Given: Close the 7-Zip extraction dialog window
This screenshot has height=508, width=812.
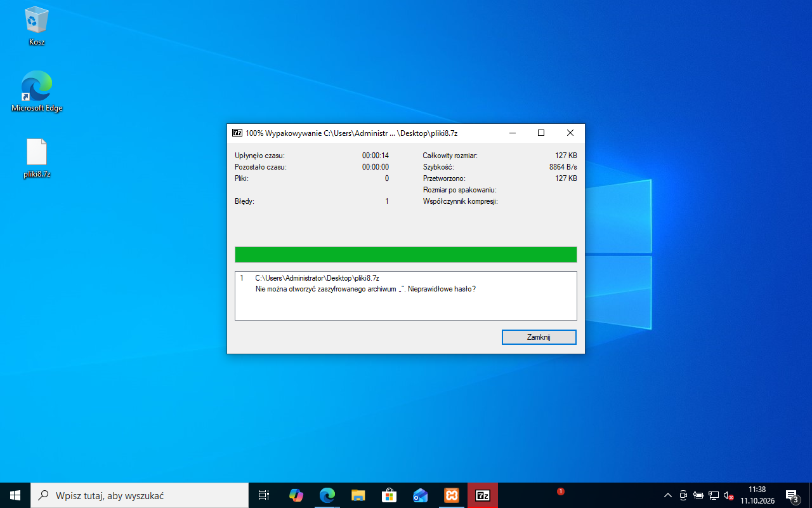Looking at the screenshot, I should click(570, 133).
